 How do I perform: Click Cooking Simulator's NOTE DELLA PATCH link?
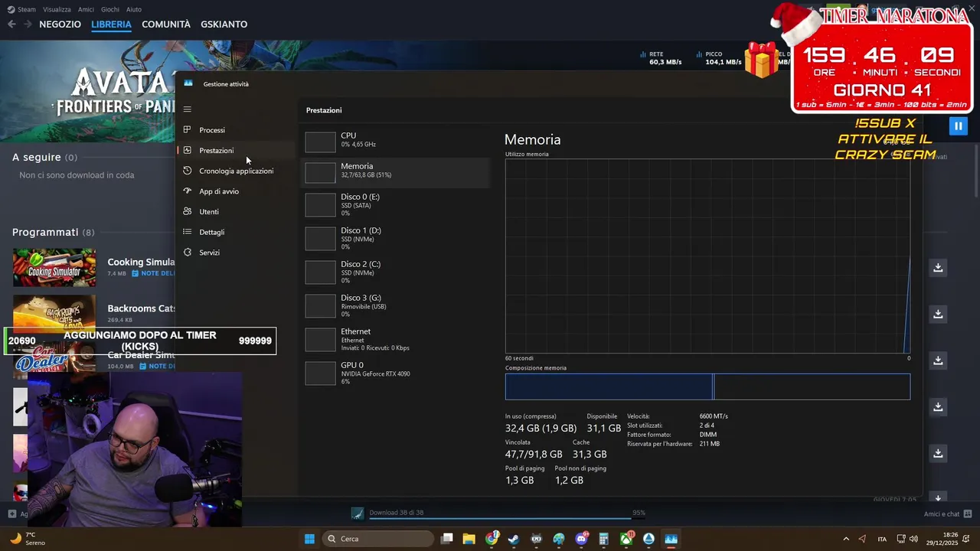(x=153, y=273)
